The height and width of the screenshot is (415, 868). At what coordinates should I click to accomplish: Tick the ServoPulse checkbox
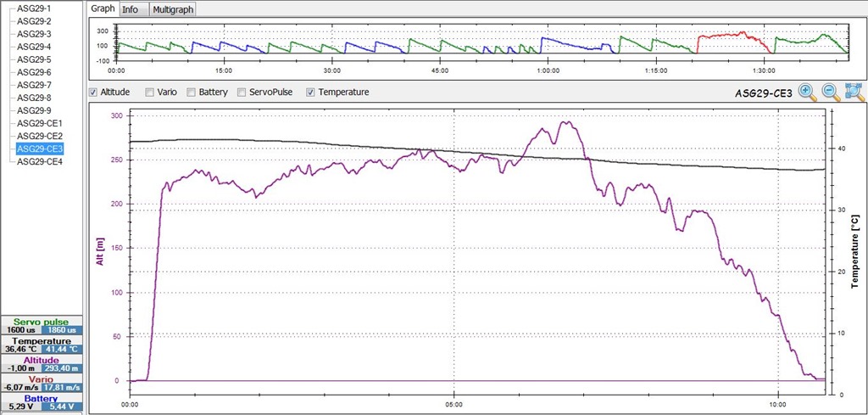coord(243,92)
